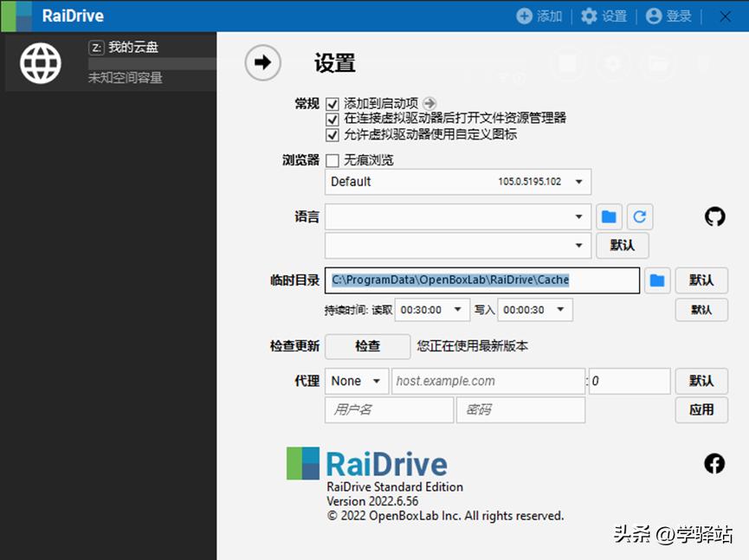Open the proxy type None dropdown

tap(355, 381)
